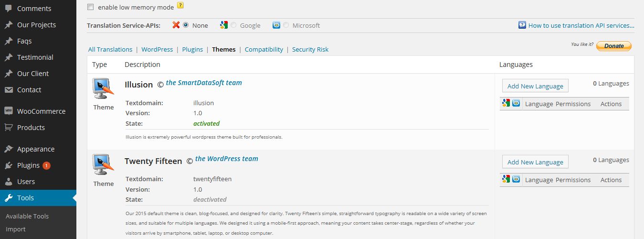Click the Illusion theme monitor icon
Image resolution: width=644 pixels, height=239 pixels.
point(103,88)
